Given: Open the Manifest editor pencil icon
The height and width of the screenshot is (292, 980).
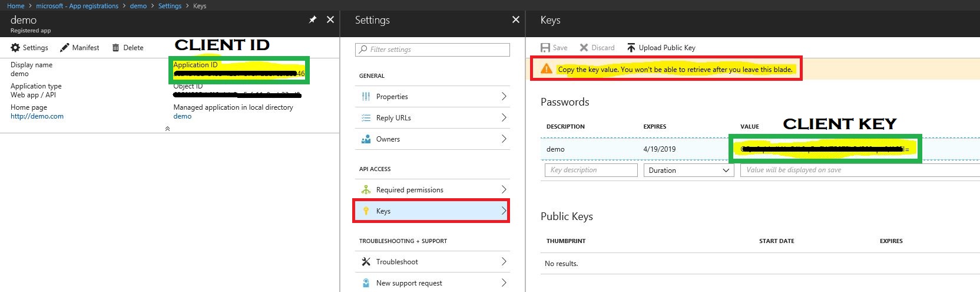Looking at the screenshot, I should [x=65, y=48].
